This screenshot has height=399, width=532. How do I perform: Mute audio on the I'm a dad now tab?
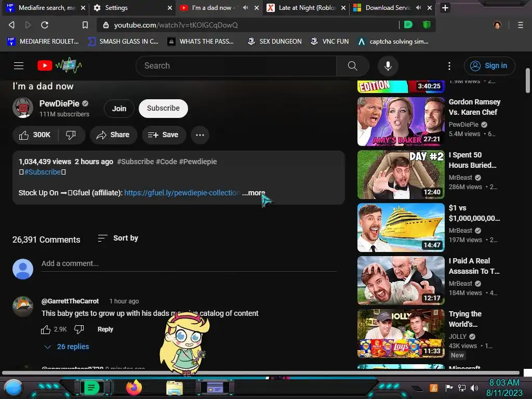pos(245,7)
